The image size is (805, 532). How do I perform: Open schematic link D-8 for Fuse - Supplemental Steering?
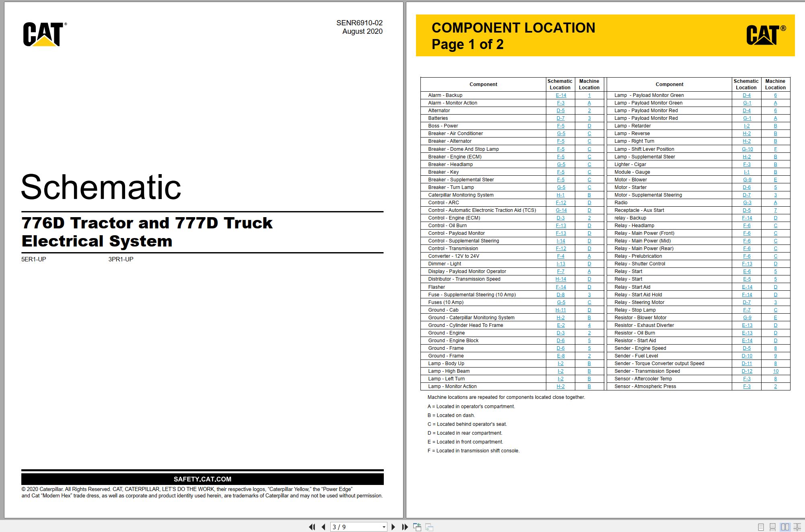561,295
